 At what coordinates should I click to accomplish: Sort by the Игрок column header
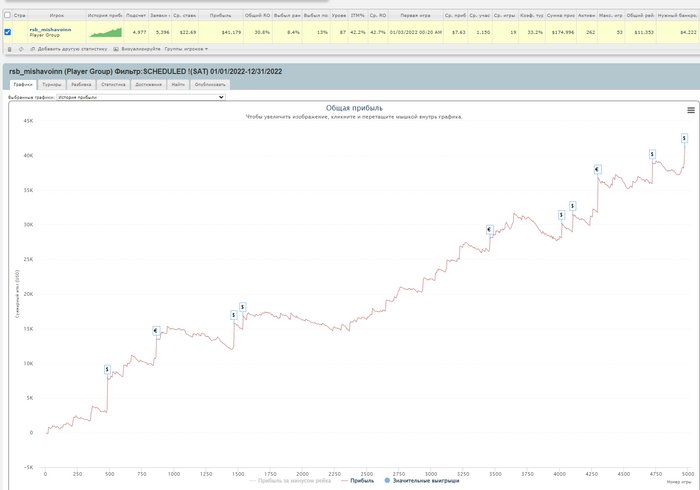pyautogui.click(x=57, y=15)
